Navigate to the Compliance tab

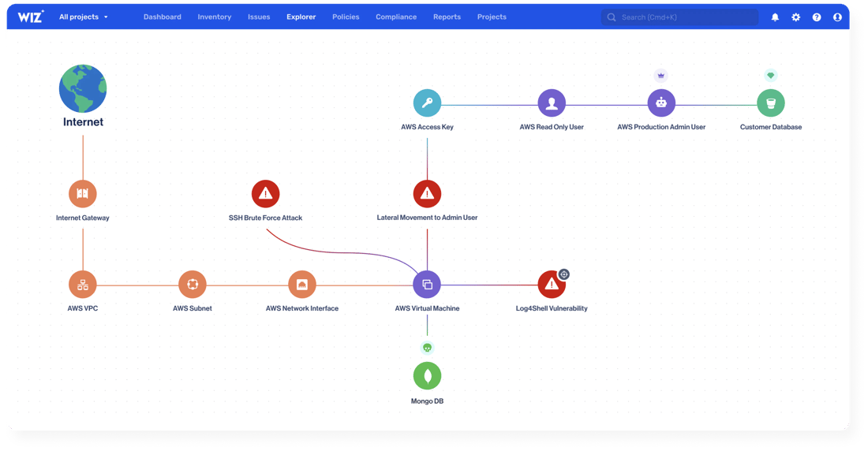coord(396,17)
